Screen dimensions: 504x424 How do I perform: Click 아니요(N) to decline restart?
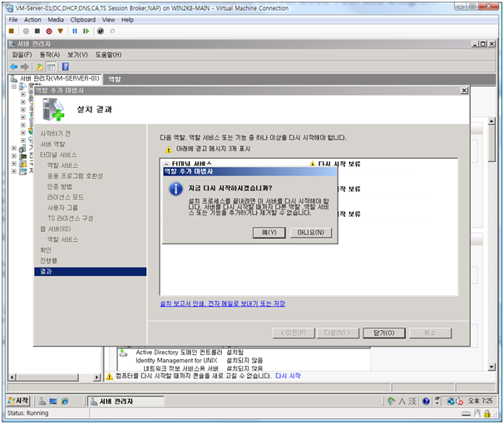click(311, 233)
